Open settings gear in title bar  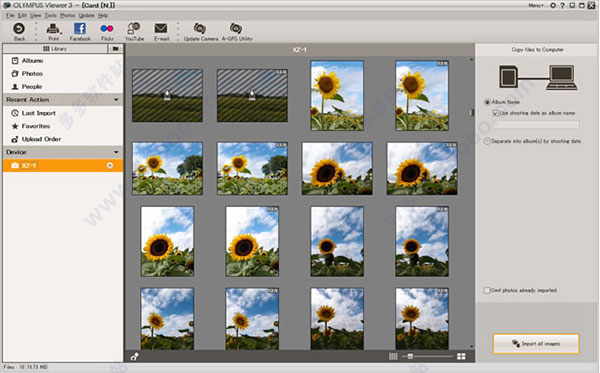553,5
